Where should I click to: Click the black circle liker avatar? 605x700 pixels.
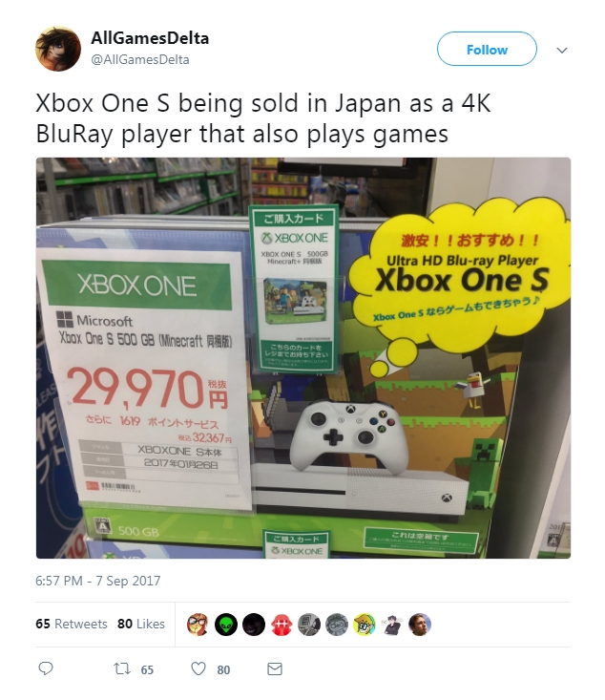pyautogui.click(x=254, y=625)
